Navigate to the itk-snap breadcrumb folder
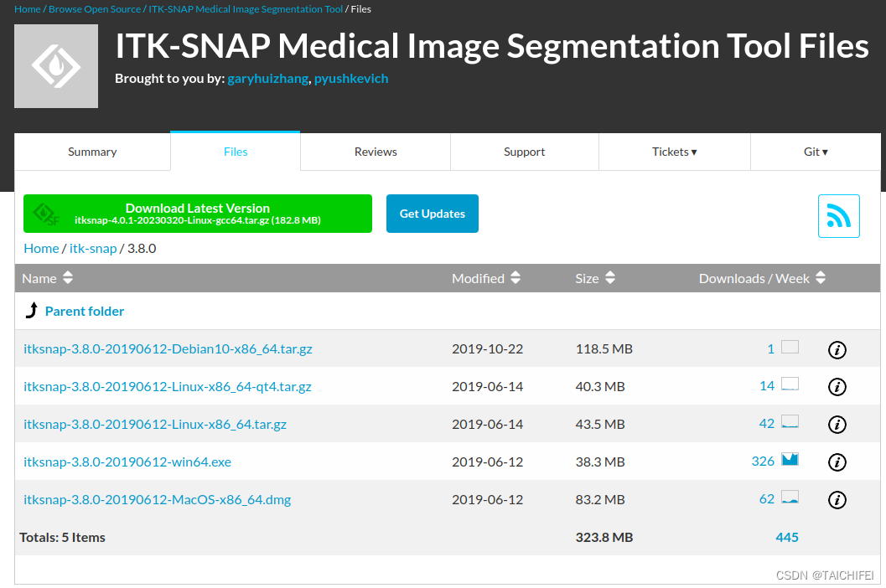886x588 pixels. 92,248
